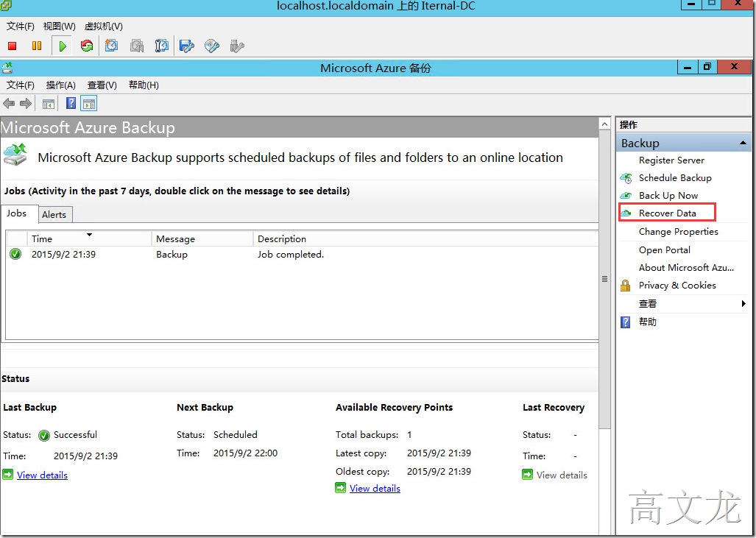Launch the Recover Data action
Image resolution: width=756 pixels, height=538 pixels.
click(667, 213)
